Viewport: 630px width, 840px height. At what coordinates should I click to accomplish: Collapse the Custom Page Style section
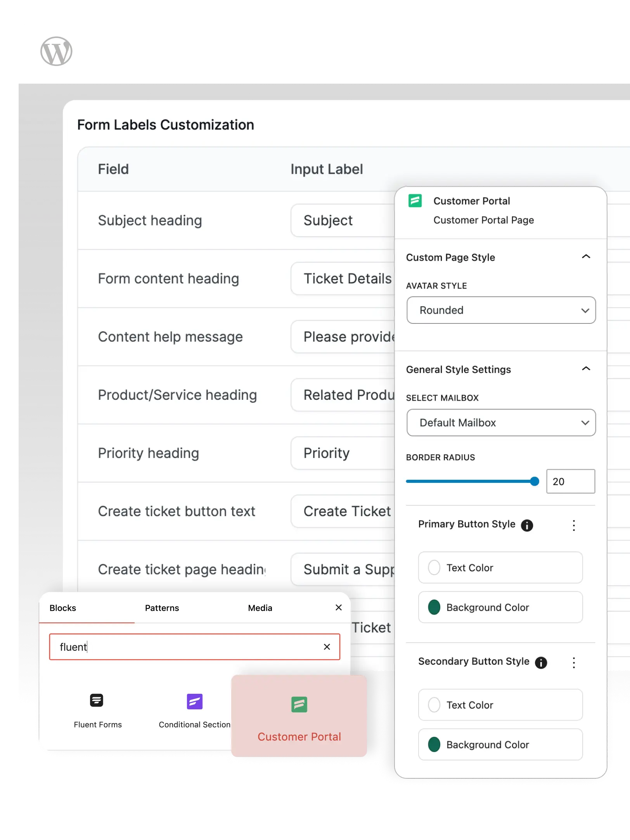pyautogui.click(x=587, y=257)
